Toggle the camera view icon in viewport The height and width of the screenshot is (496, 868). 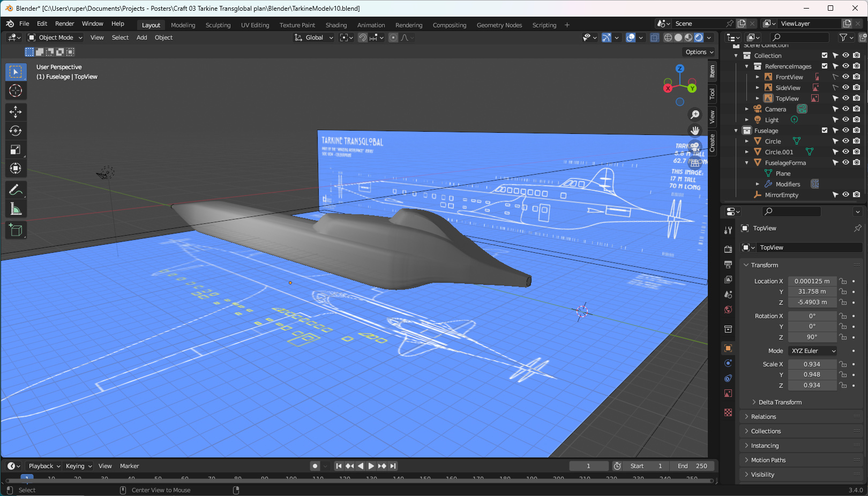pos(695,147)
